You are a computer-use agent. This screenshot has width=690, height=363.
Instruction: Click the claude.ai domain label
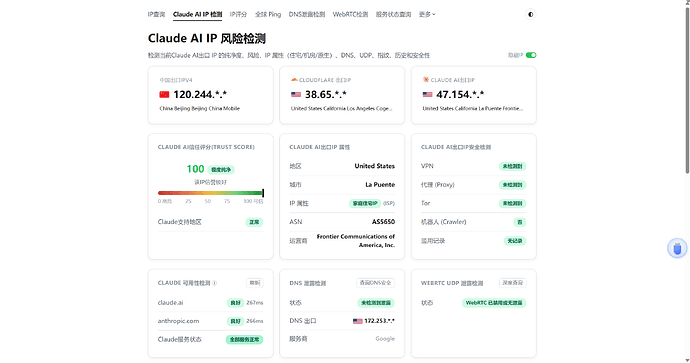click(170, 303)
